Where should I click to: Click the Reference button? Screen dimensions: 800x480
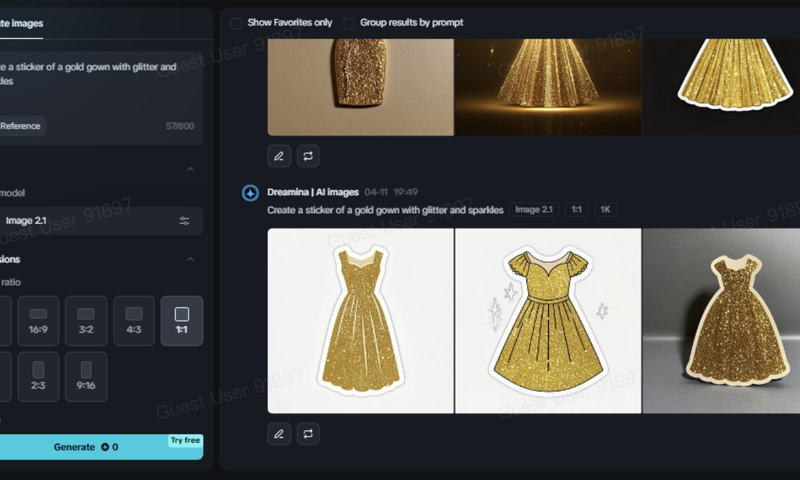(x=21, y=126)
